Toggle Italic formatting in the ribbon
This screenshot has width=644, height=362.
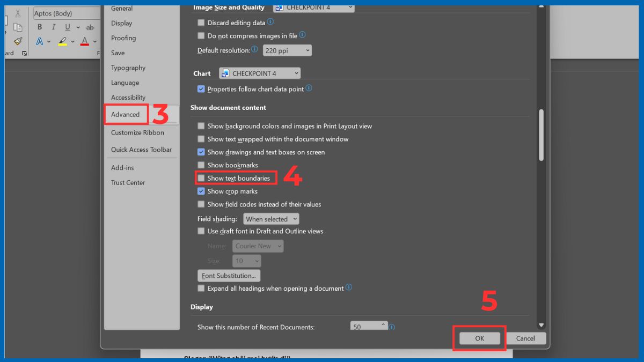pos(54,27)
